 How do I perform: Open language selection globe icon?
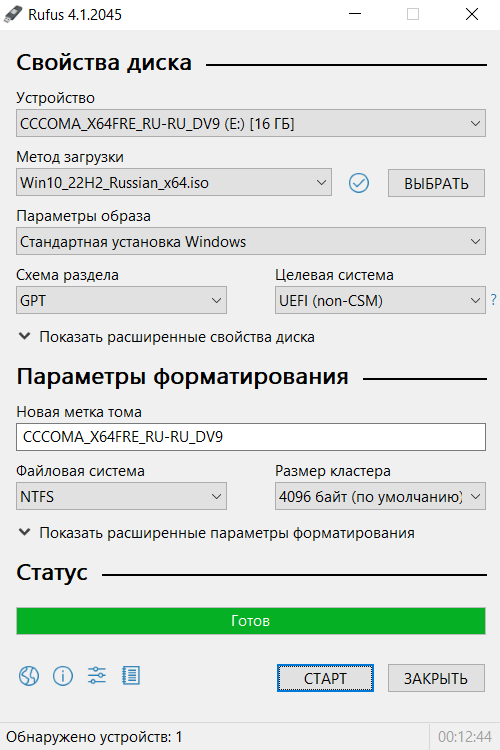29,676
